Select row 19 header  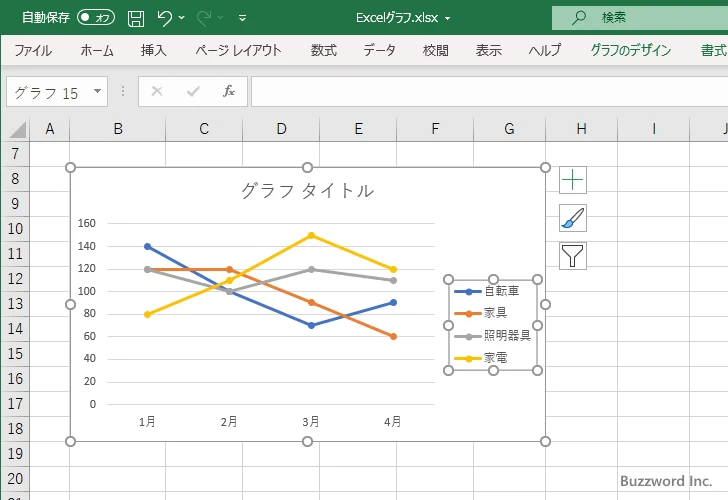pyautogui.click(x=15, y=454)
